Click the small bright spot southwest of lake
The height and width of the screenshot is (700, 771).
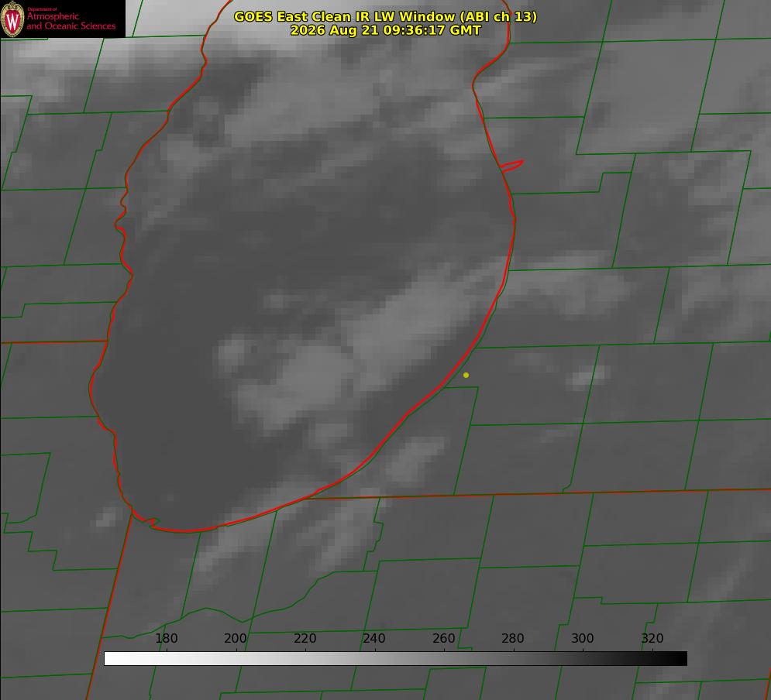coord(105,518)
